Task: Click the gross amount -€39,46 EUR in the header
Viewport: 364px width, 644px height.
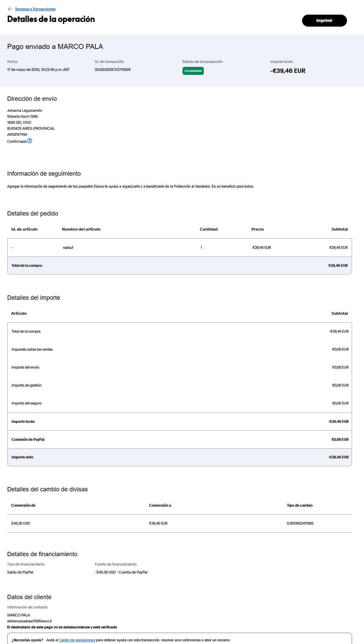Action: (x=288, y=71)
